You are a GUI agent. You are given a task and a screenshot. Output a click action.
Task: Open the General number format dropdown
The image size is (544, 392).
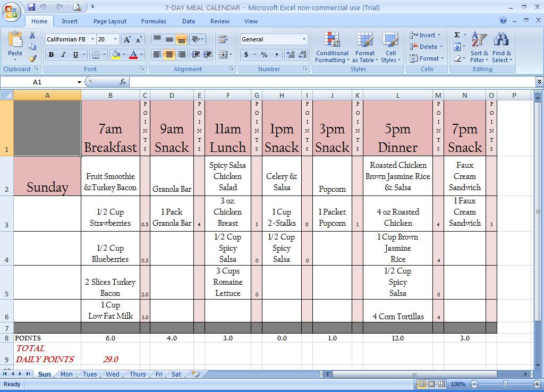click(x=304, y=39)
